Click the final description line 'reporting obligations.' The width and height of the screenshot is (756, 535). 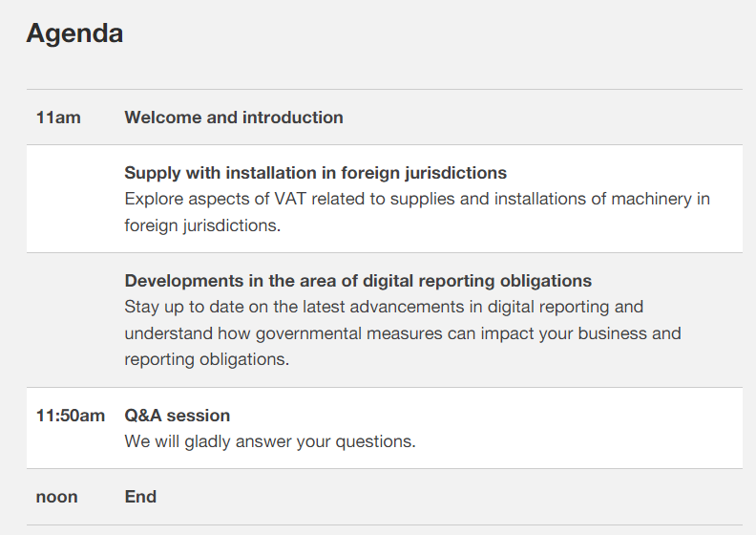206,360
